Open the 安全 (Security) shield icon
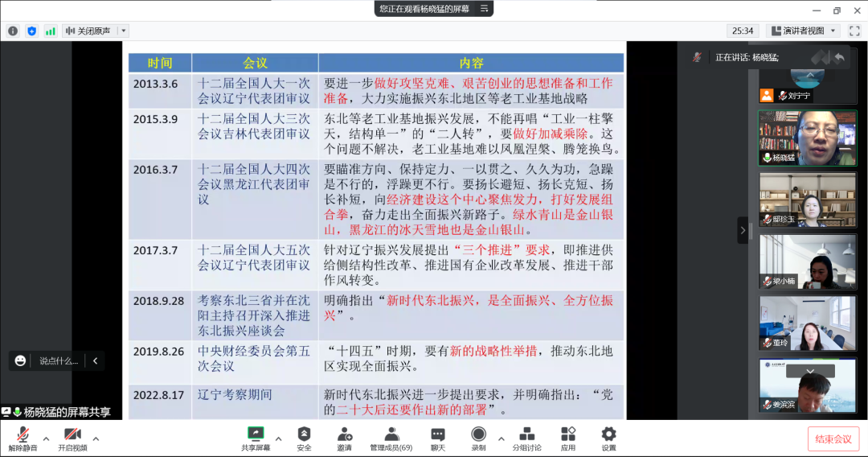The height and width of the screenshot is (457, 868). 304,438
